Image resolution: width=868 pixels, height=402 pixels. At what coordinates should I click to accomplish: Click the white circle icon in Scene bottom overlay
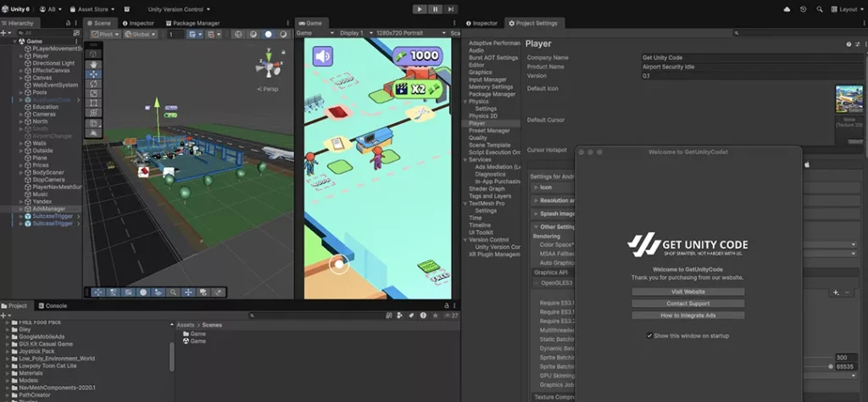tap(143, 292)
